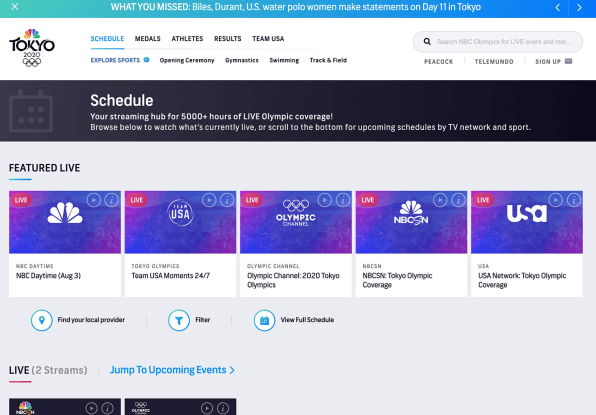596x415 pixels.
Task: Open the Track & Field link
Action: pos(328,60)
